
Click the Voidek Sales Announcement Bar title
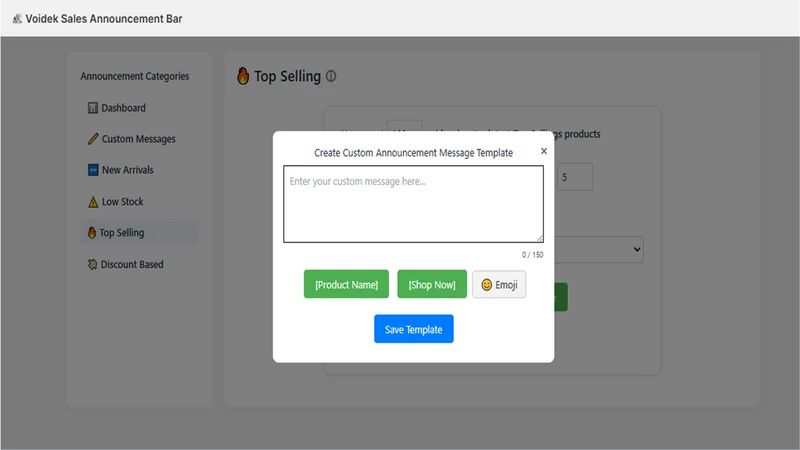pos(104,19)
